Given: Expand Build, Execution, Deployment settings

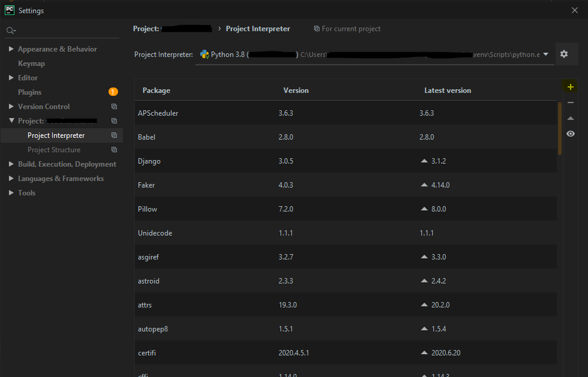Looking at the screenshot, I should click(67, 164).
